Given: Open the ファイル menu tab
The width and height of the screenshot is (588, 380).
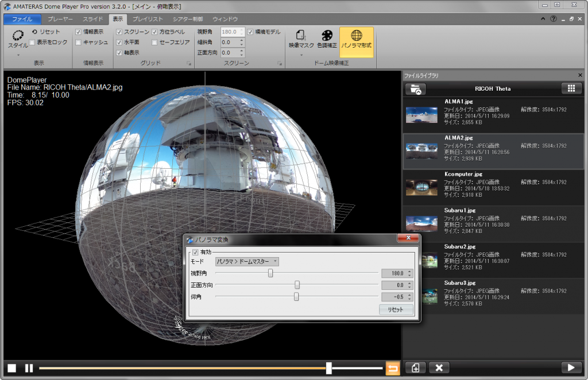Looking at the screenshot, I should [x=22, y=19].
